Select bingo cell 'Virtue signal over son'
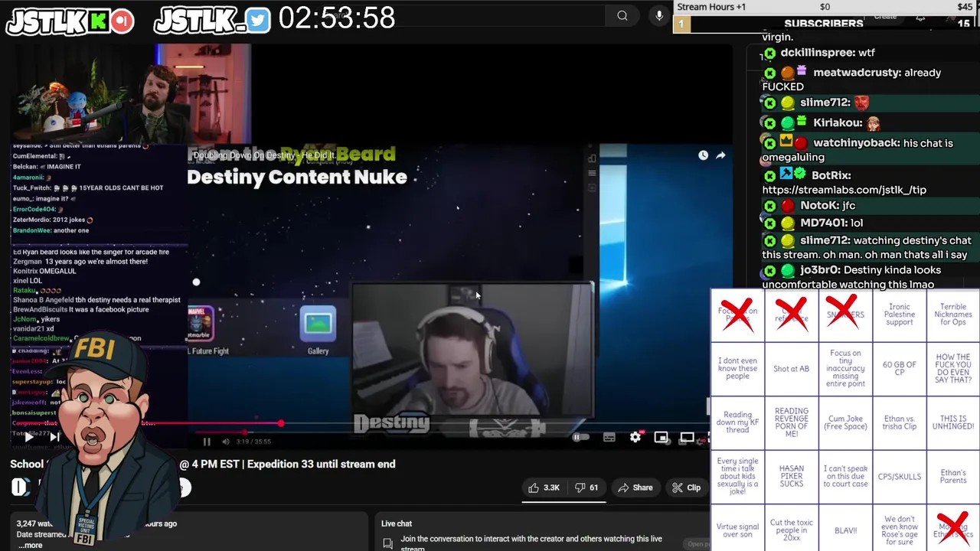The width and height of the screenshot is (980, 551). pyautogui.click(x=737, y=530)
